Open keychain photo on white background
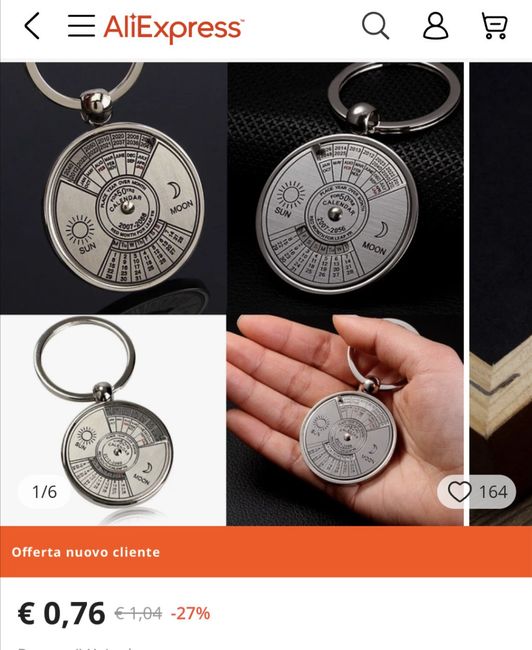Screen dimensions: 532x650 tap(113, 420)
